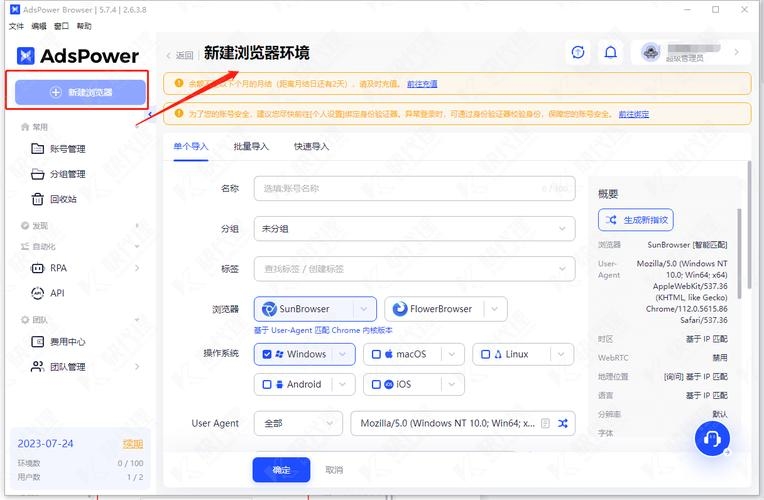This screenshot has height=500, width=764.
Task: Click the main form vertical scrollbar
Action: (749, 224)
